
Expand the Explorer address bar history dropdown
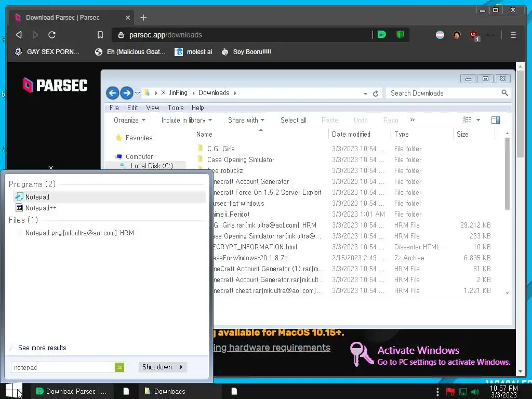(x=365, y=94)
